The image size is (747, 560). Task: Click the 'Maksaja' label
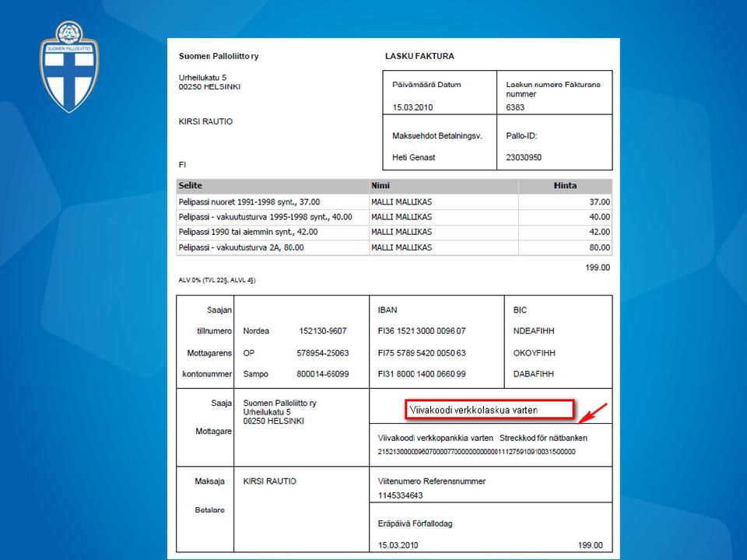coord(209,481)
